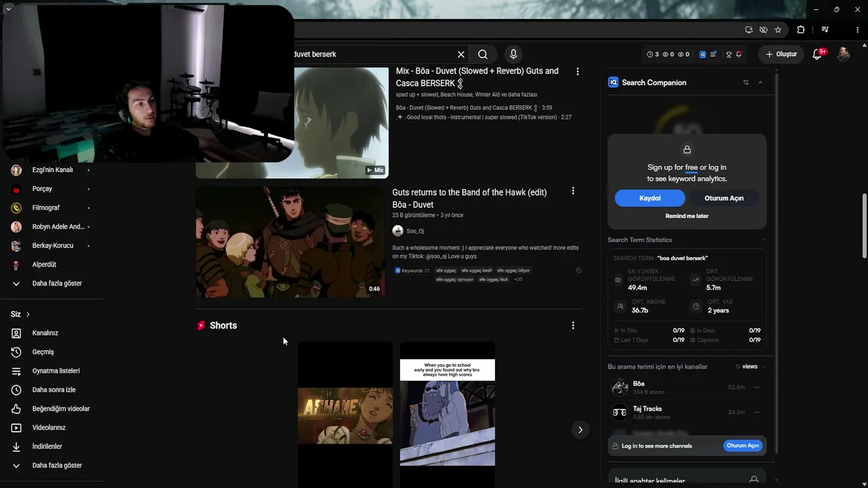Open the Guts returns video thumbnail
868x488 pixels.
click(x=290, y=242)
